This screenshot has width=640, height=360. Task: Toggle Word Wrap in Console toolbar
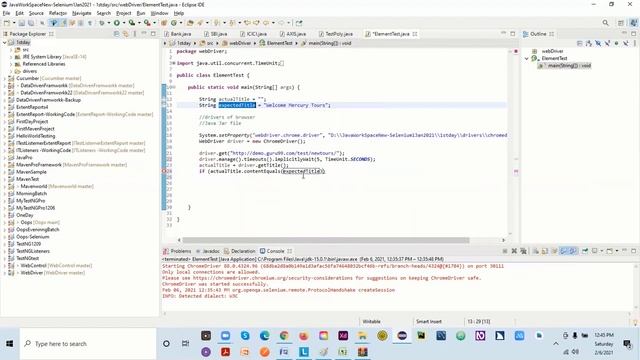[x=555, y=251]
